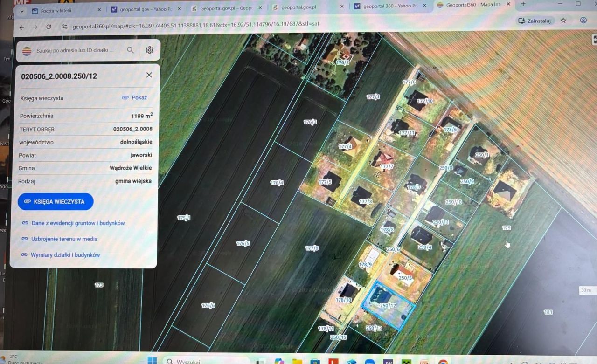Close the geoportal 360 - Yahoo tab
Screen dimensions: 597x364
(x=424, y=6)
